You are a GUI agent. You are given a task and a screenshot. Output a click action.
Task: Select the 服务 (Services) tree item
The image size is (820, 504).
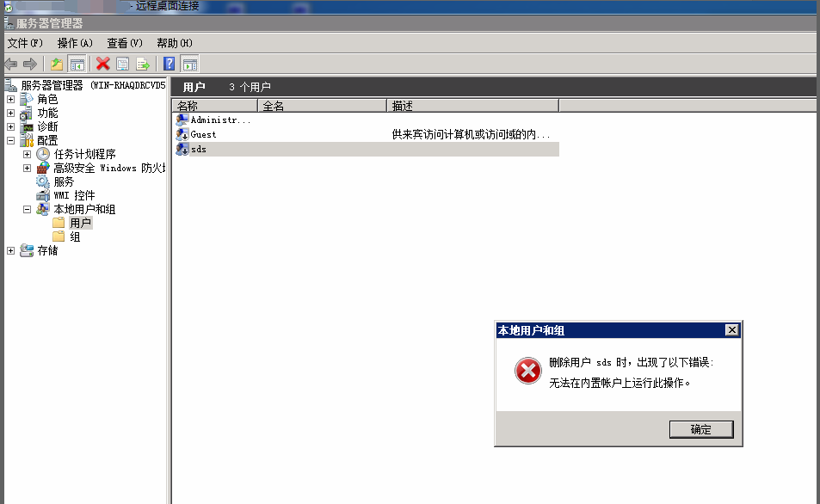[x=64, y=182]
